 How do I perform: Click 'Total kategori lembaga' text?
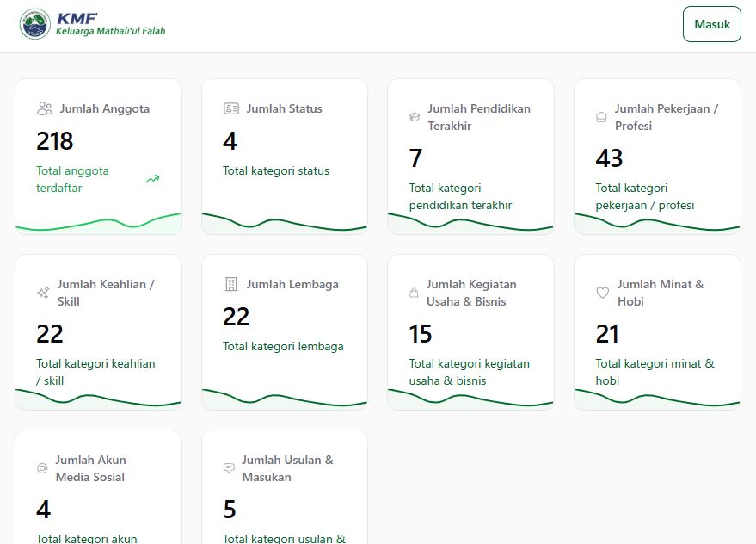(283, 346)
